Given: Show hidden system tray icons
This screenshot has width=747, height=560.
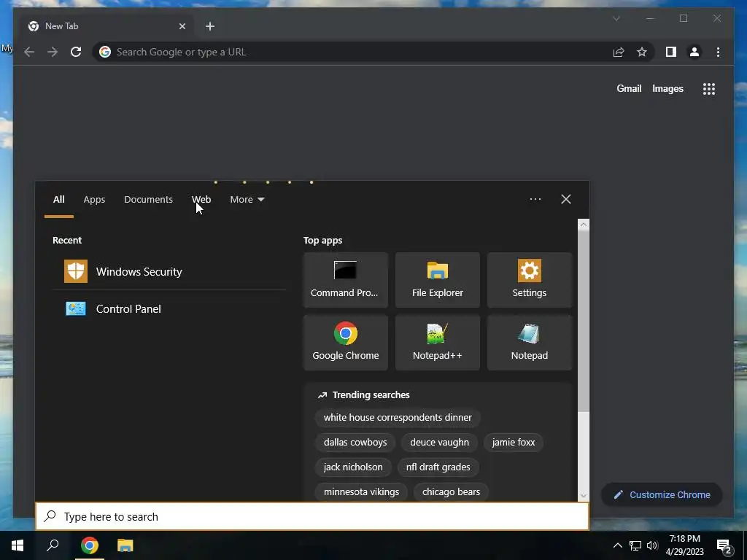Looking at the screenshot, I should [x=617, y=545].
